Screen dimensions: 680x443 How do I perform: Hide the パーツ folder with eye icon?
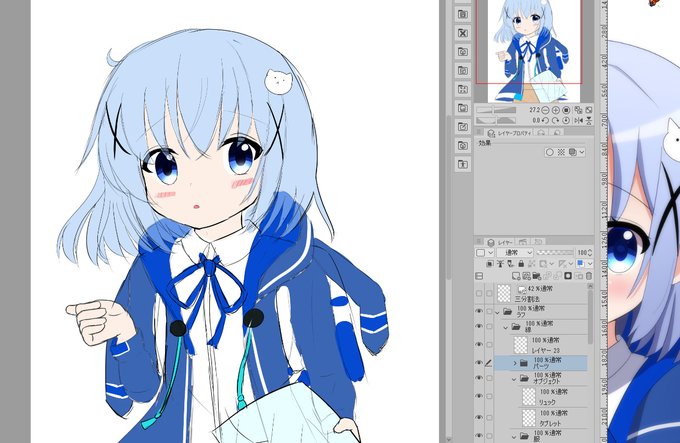point(479,363)
